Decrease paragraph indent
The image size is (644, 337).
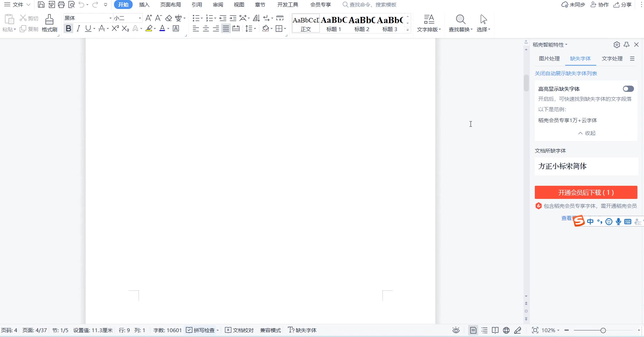click(x=223, y=18)
